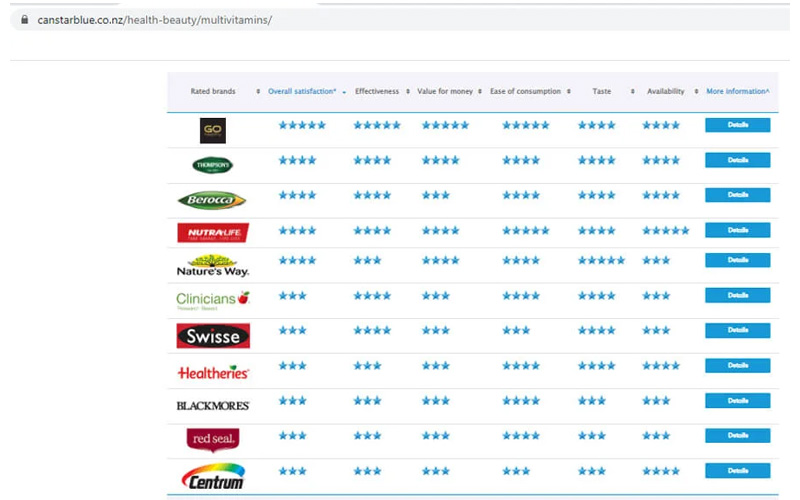Open Details for Berocca
800x500 pixels.
(738, 195)
